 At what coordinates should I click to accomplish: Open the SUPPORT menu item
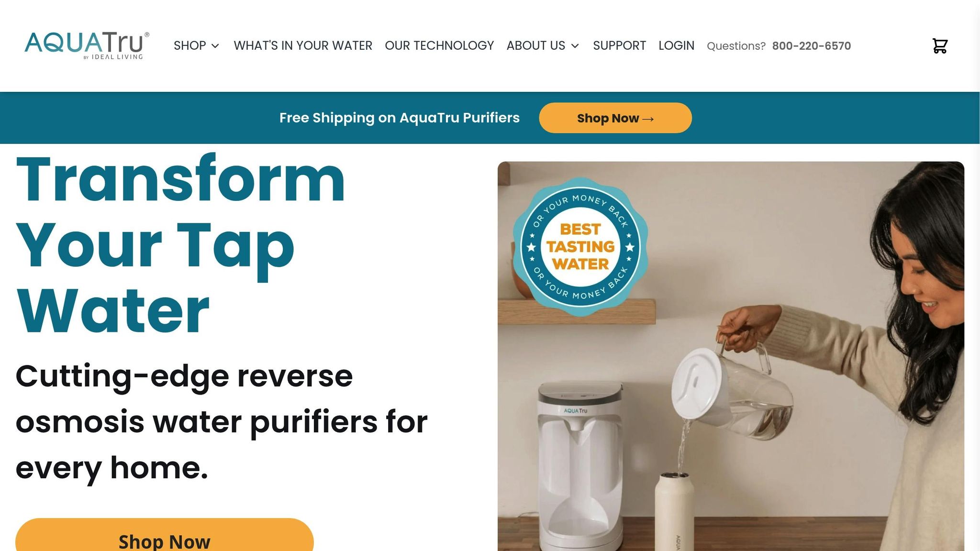619,45
